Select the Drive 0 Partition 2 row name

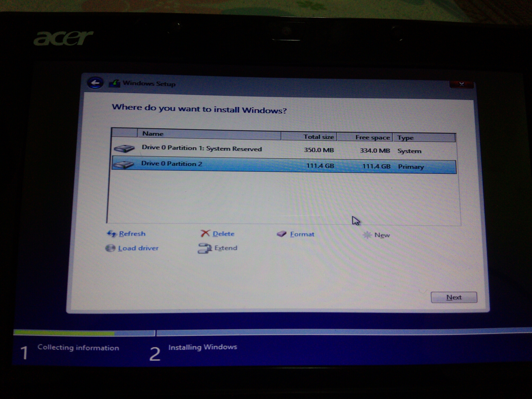pos(172,163)
